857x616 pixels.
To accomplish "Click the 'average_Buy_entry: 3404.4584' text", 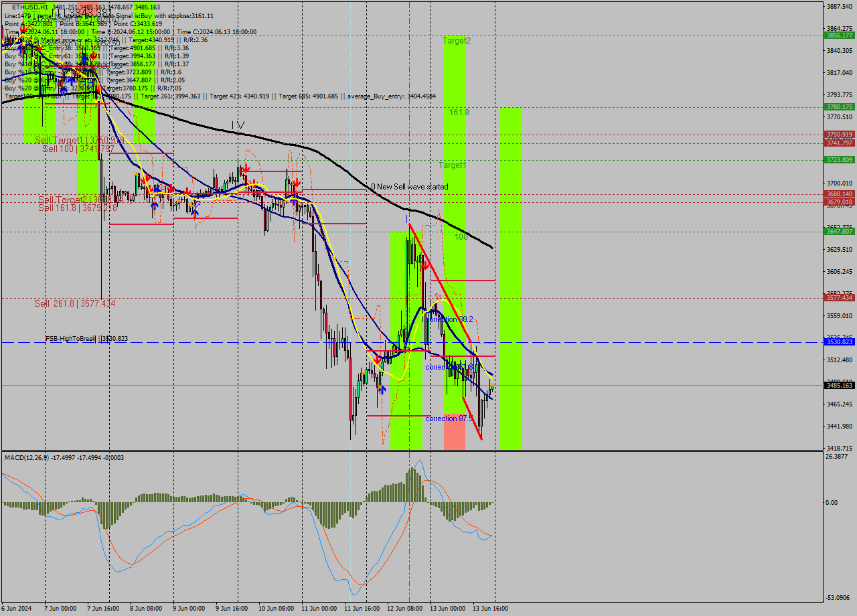I will [x=391, y=96].
